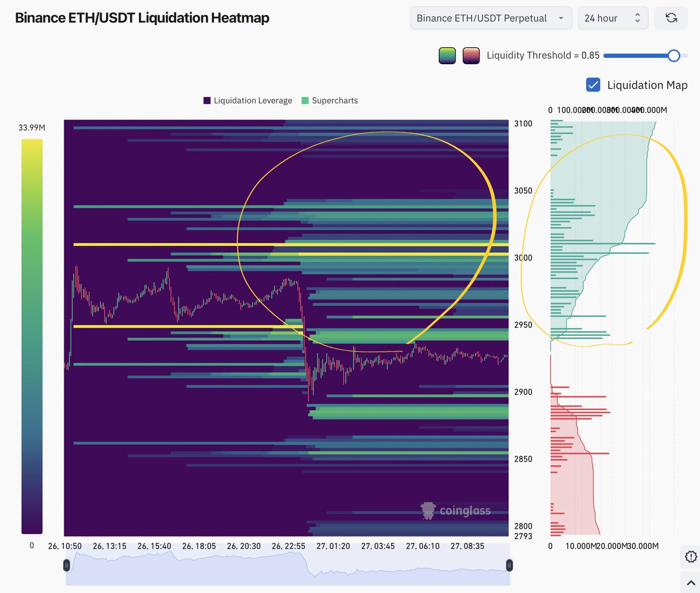Click the 2900 price axis label

coord(523,392)
